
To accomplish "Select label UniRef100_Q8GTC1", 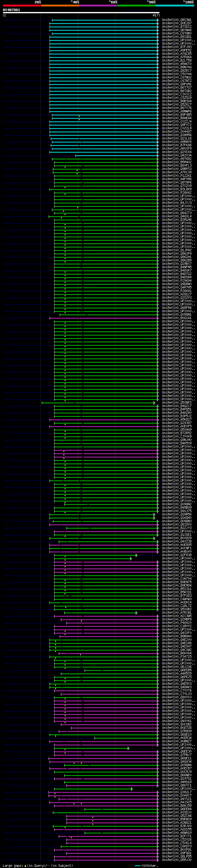I will [x=177, y=785].
